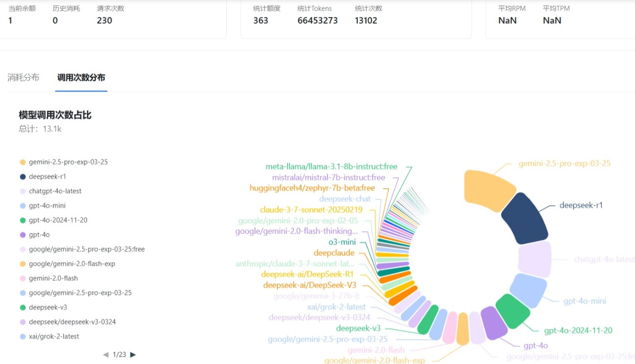Image resolution: width=635 pixels, height=364 pixels.
Task: Toggle chatgpt-4o-latest legend entry
Action: [50, 191]
